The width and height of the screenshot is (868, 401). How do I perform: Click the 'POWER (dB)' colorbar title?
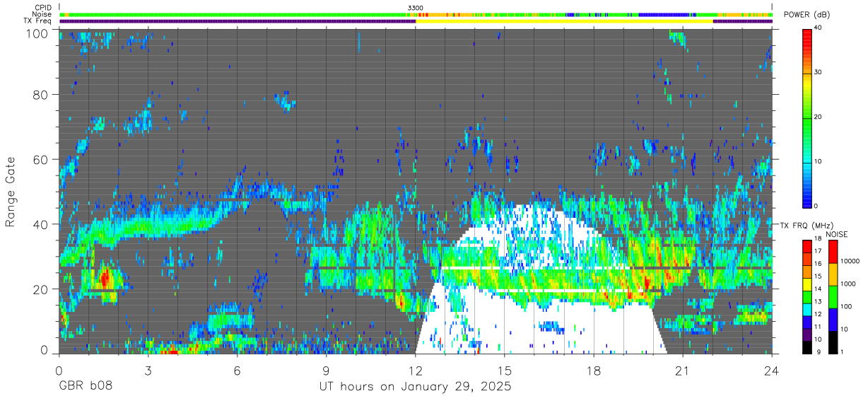(x=807, y=15)
